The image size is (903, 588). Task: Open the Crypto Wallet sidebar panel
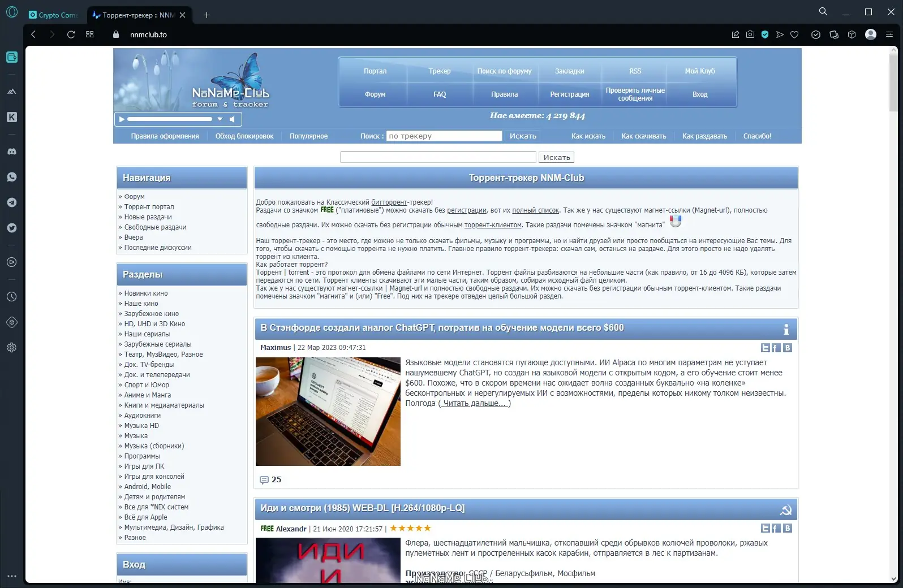pyautogui.click(x=11, y=57)
